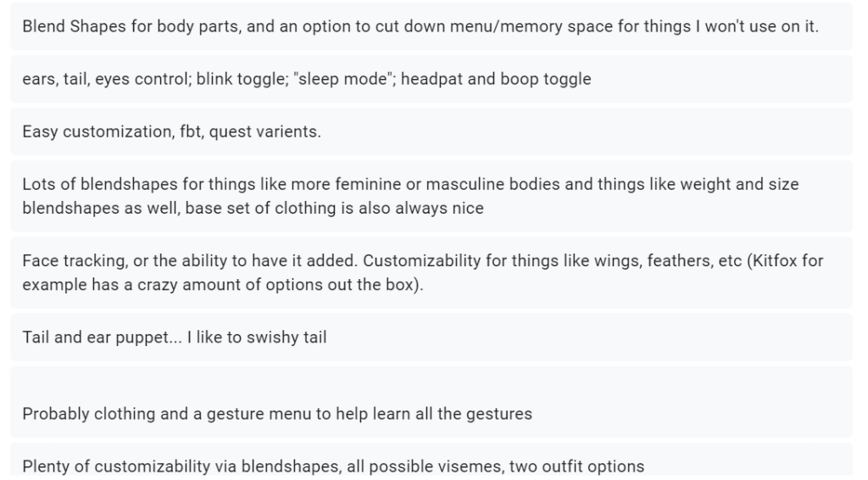868x480 pixels.
Task: Select the "Plenty of customizability via blendshapes" response
Action: pos(332,466)
